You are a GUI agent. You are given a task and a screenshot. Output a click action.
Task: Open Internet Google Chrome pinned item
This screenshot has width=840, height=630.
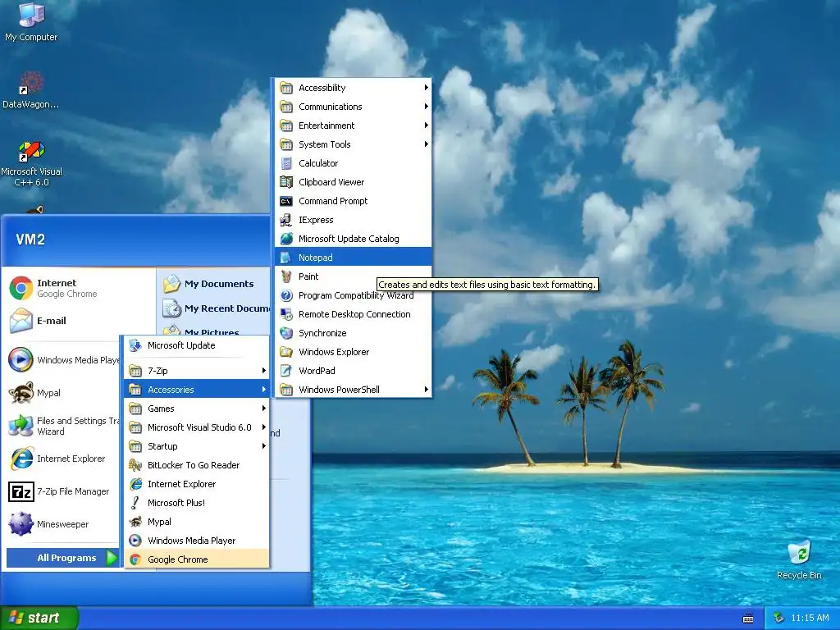pos(78,288)
